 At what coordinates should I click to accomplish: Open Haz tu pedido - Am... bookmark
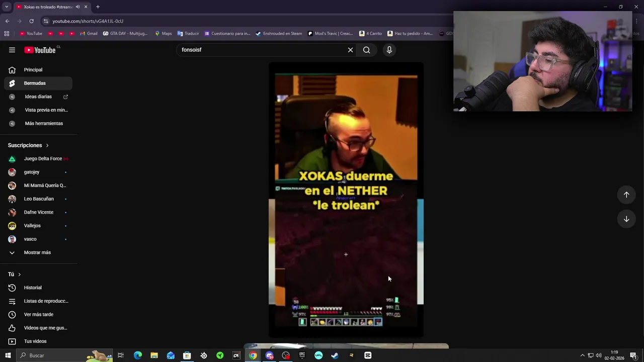point(410,34)
